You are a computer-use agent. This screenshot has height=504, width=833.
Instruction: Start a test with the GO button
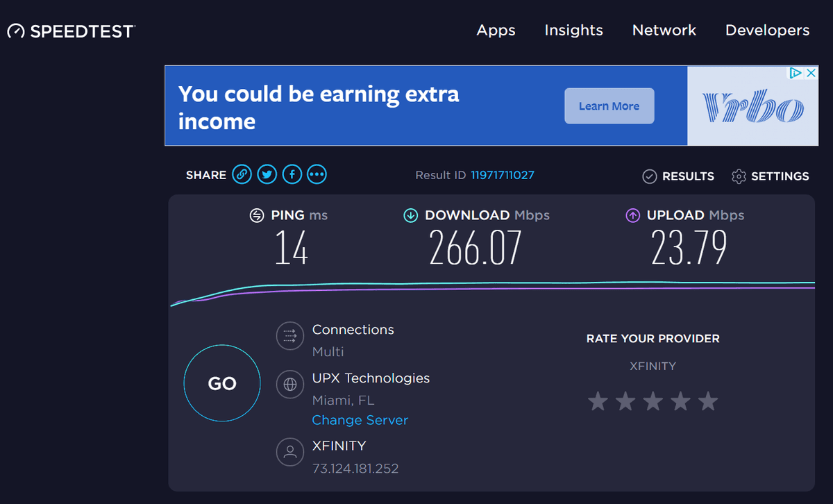click(x=222, y=383)
